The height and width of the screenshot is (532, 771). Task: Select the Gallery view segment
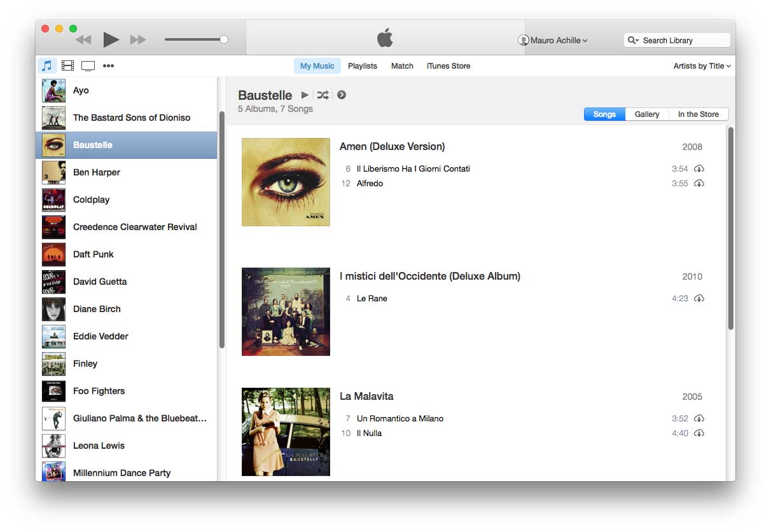click(647, 114)
